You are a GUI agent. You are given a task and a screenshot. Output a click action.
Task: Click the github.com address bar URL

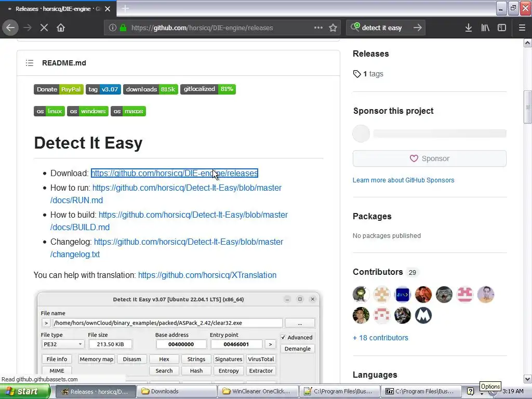[x=202, y=28]
